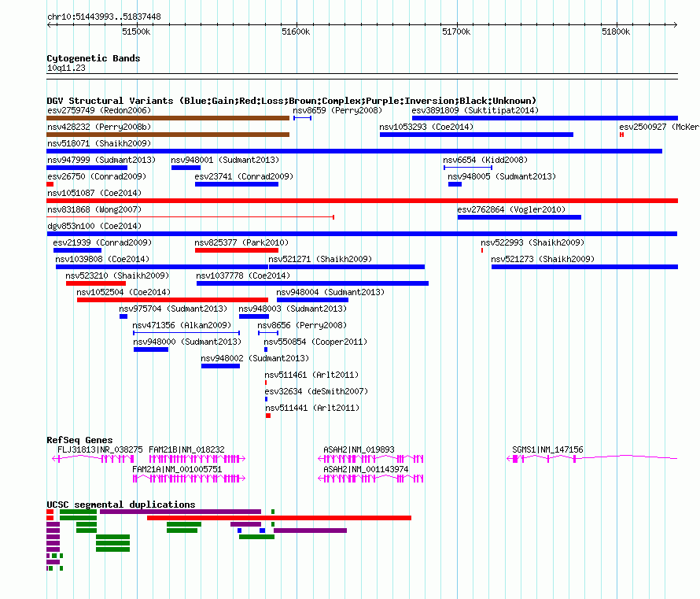Viewport: 700px width, 599px height.
Task: Click the right arrow of the ruler
Action: point(676,25)
